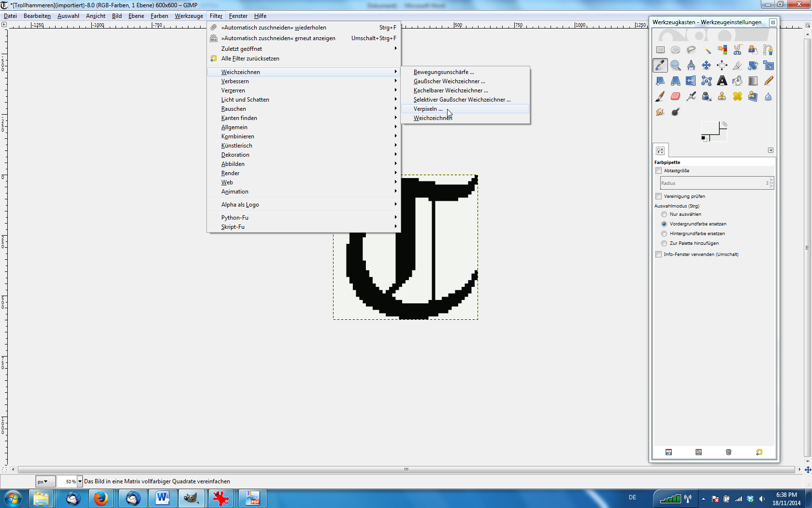812x508 pixels.
Task: Activate the Pencil tool
Action: [768, 81]
